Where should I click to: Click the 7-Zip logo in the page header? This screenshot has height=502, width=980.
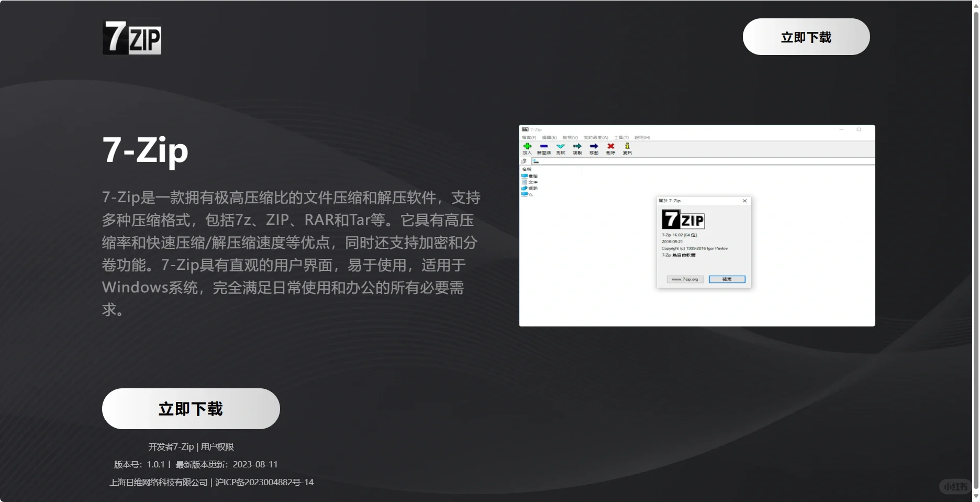[x=131, y=38]
